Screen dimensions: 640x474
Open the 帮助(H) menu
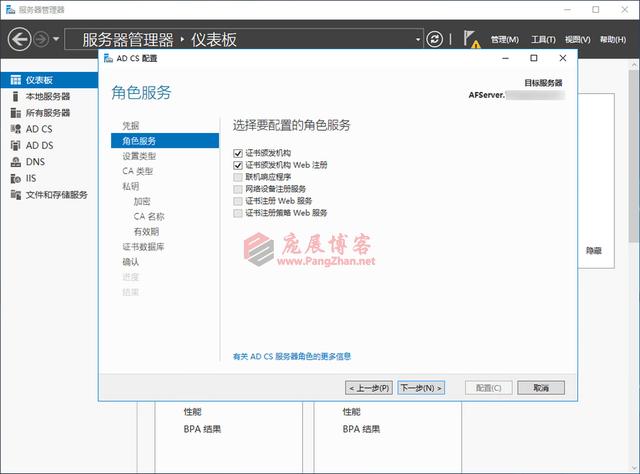click(x=613, y=40)
